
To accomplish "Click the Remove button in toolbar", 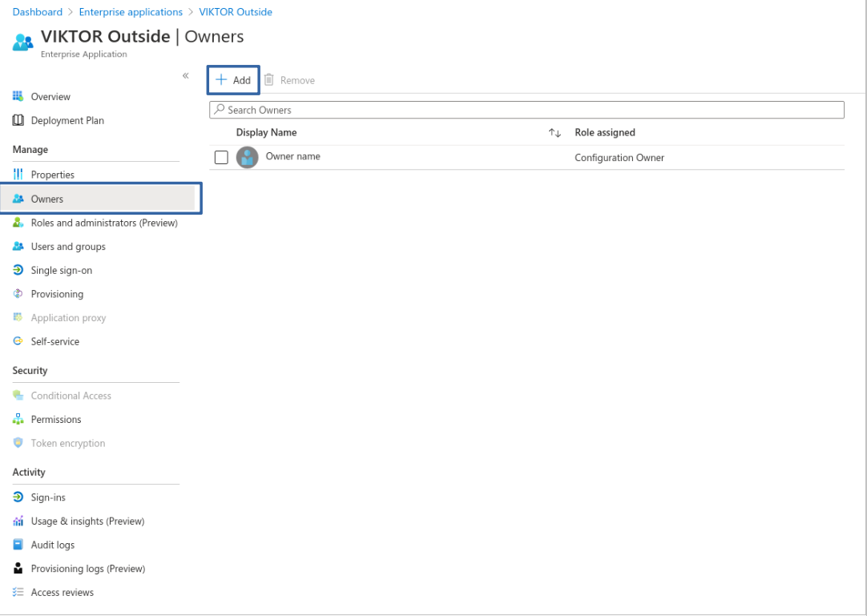I will pyautogui.click(x=289, y=80).
